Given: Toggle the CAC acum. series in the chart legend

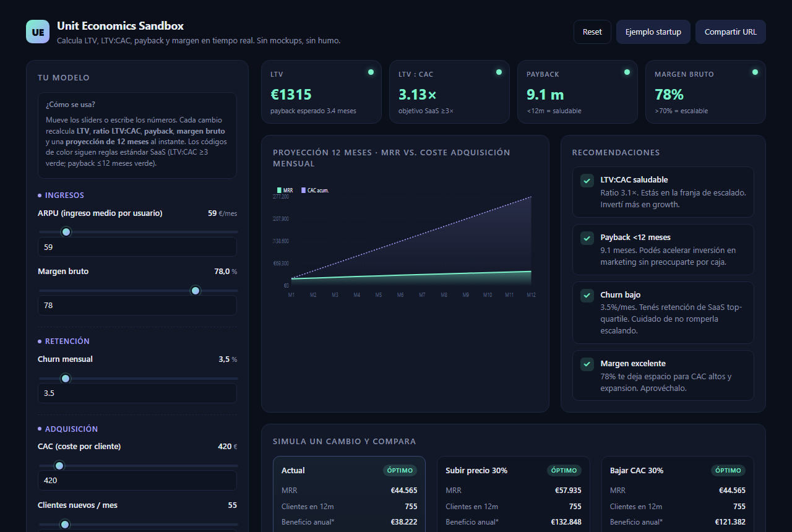Looking at the screenshot, I should pyautogui.click(x=315, y=191).
